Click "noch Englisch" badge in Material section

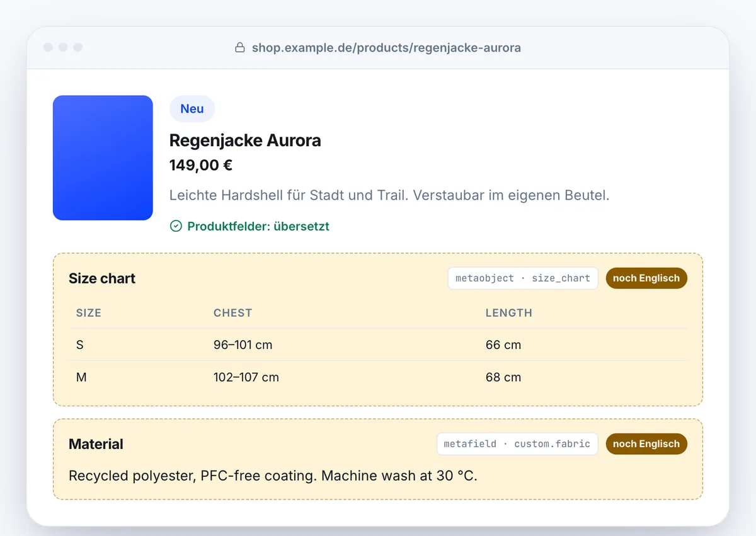point(646,444)
